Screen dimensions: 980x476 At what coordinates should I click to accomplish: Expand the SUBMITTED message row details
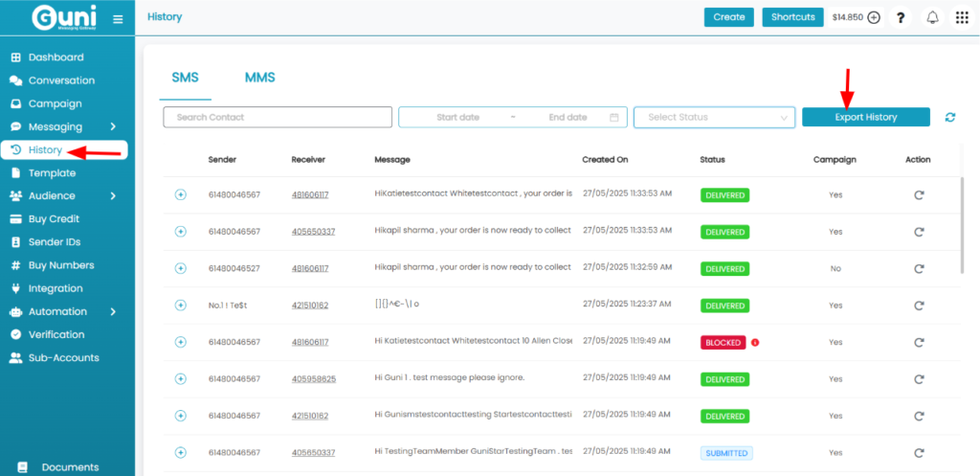(180, 452)
